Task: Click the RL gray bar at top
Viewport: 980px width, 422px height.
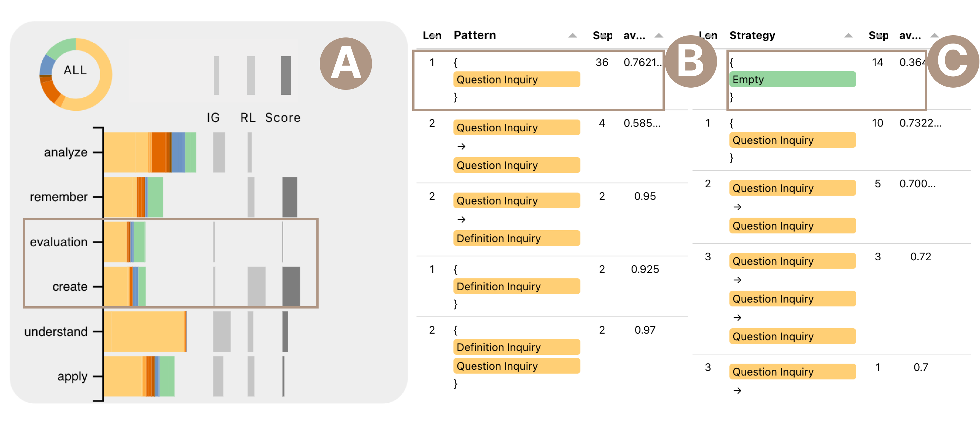Action: (251, 75)
